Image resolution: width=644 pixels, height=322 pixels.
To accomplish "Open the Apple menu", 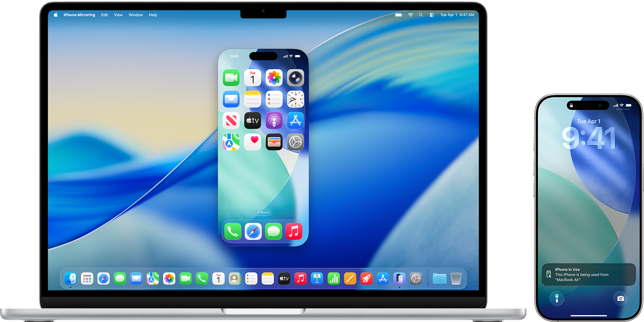I will click(56, 15).
